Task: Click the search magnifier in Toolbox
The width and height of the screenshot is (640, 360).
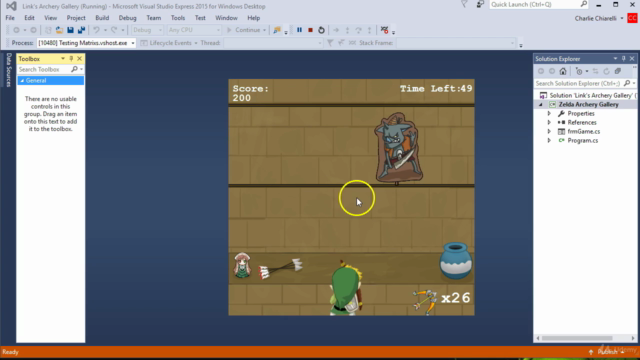Action: pos(74,69)
